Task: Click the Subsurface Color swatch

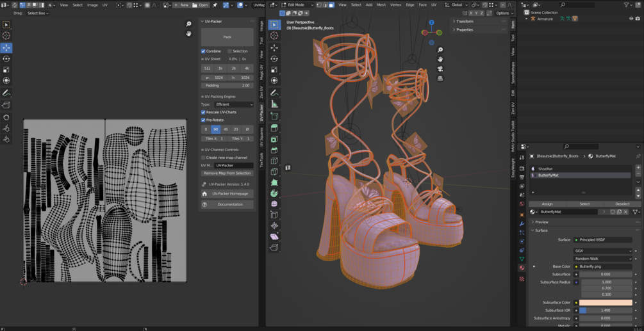Action: pyautogui.click(x=605, y=303)
